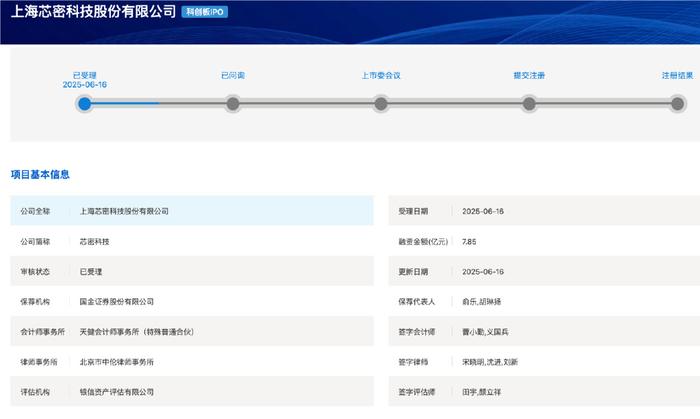
Task: Click the 保荐代表人 names value
Action: [481, 302]
